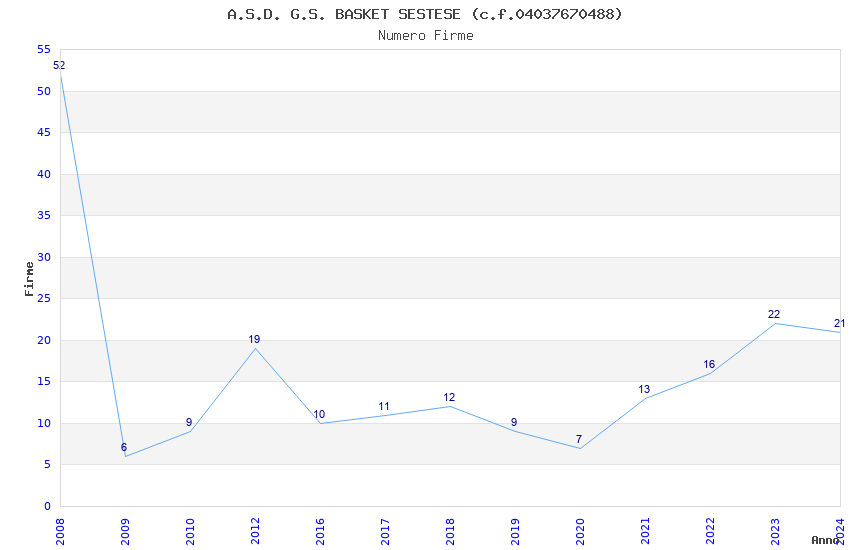Click the y-axis tick label '40'
The height and width of the screenshot is (550, 850).
44,174
